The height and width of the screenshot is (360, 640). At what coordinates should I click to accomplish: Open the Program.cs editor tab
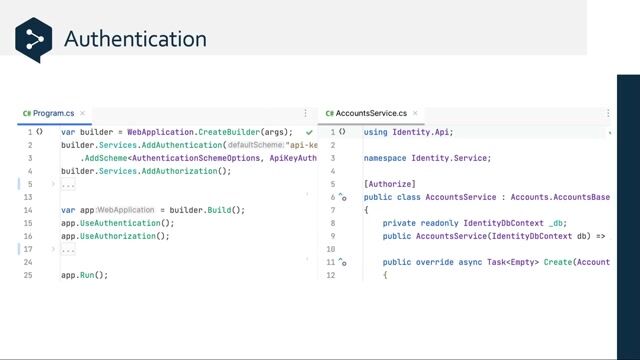(53, 113)
